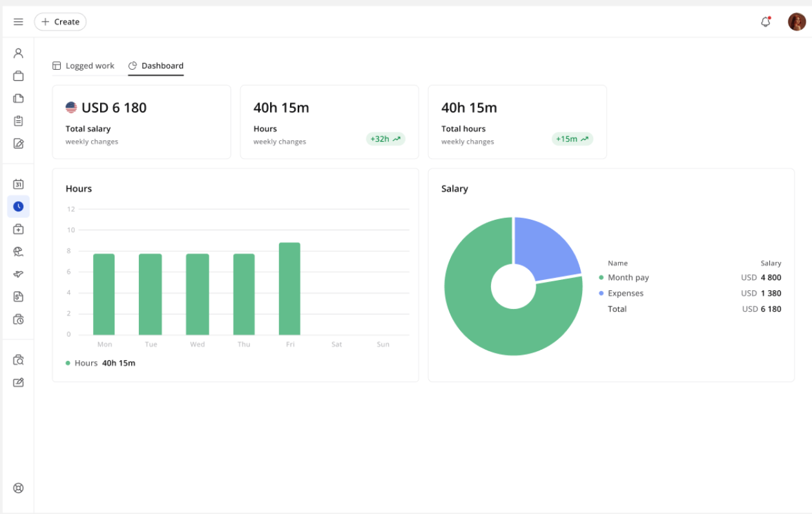Click the Create button

coord(60,22)
